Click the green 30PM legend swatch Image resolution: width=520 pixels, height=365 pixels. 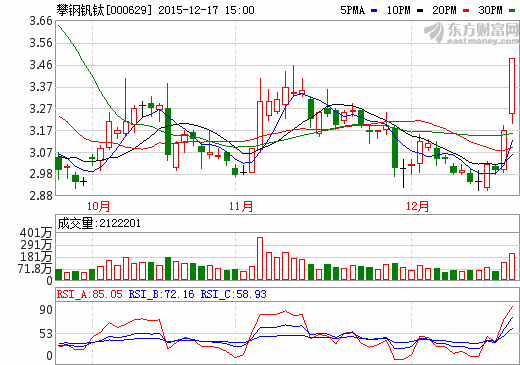512,11
